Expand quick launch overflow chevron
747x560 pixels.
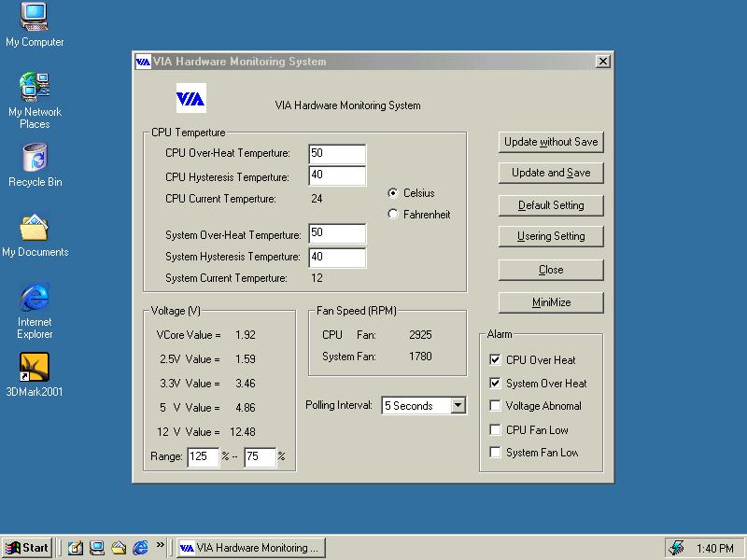(x=160, y=544)
